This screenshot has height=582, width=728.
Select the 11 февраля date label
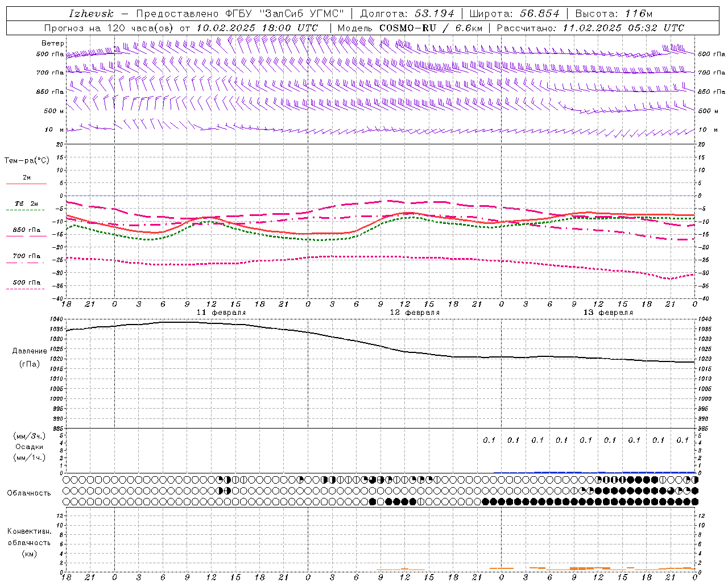tap(221, 313)
